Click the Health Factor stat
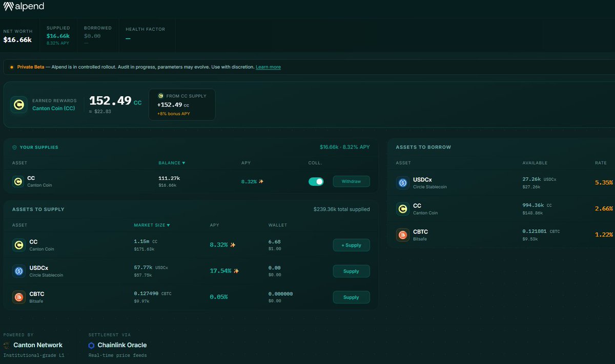Image resolution: width=615 pixels, height=364 pixels. (147, 35)
